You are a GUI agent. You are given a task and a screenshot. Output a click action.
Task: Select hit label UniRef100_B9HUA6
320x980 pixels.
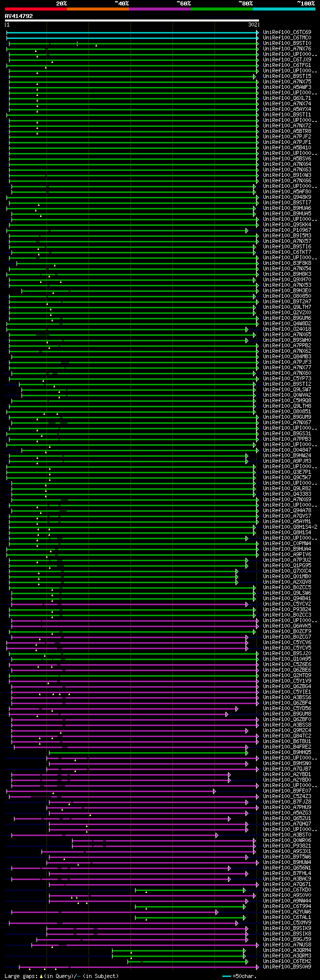(x=287, y=208)
